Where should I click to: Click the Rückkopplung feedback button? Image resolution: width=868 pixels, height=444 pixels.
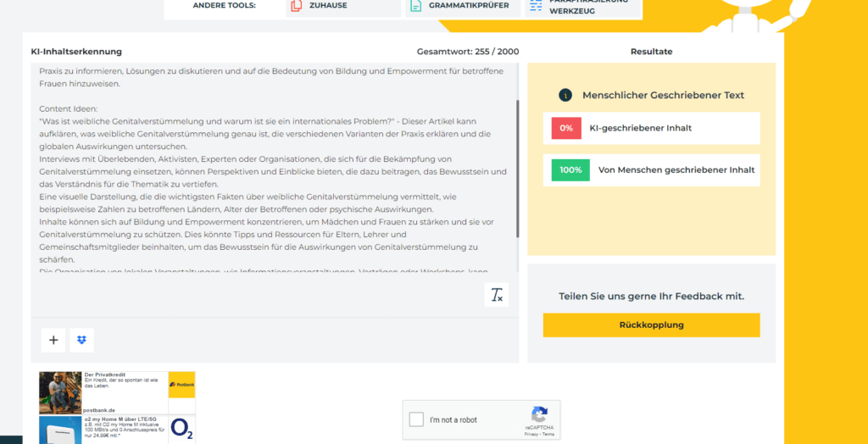(652, 325)
